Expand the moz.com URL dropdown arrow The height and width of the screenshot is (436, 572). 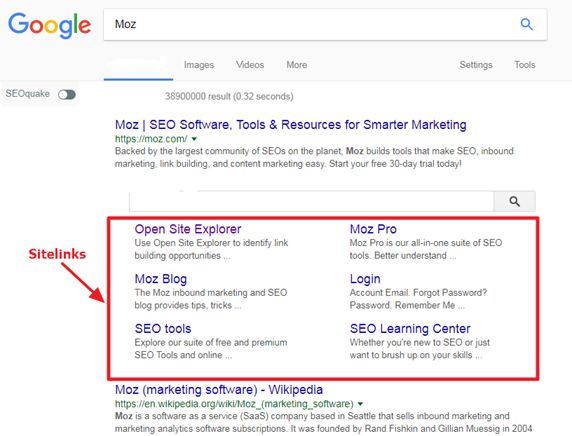click(194, 139)
